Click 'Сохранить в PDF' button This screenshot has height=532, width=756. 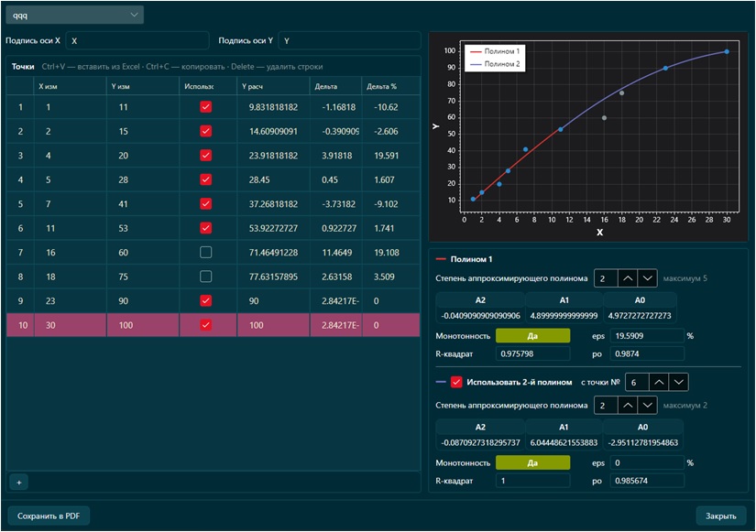point(49,516)
